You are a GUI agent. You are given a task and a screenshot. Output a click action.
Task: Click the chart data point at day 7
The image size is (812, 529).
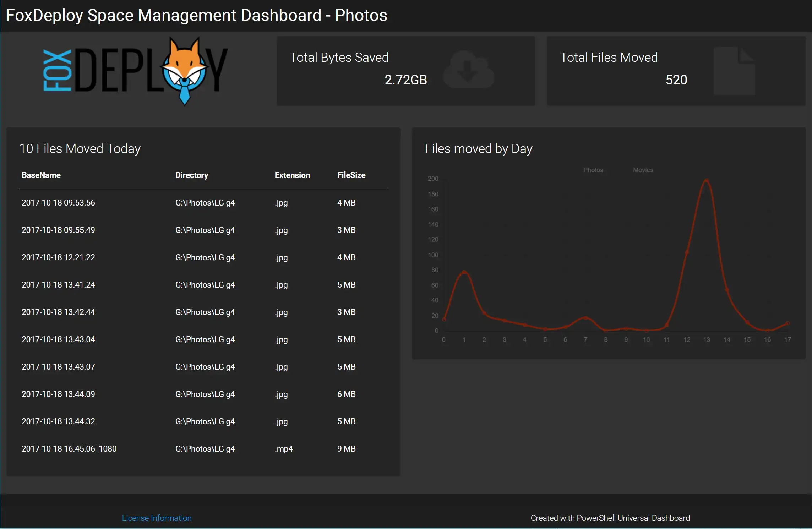pos(585,318)
